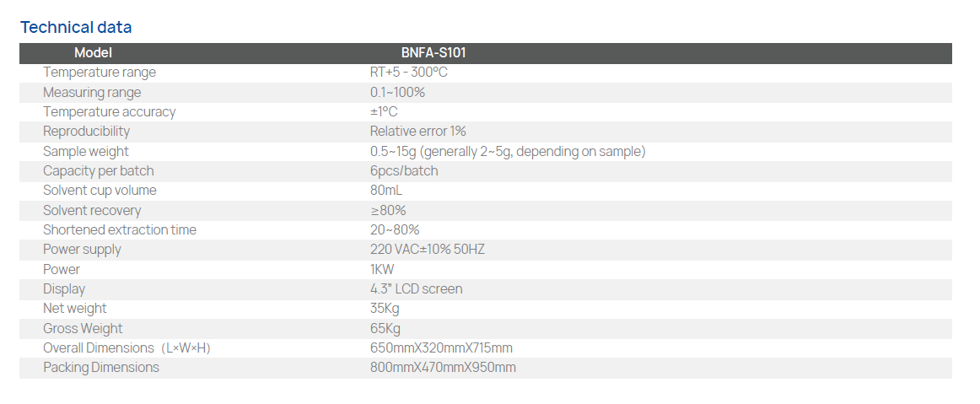Screen dimensions: 980x404
Task: Select the Temperature range row label
Action: point(100,73)
